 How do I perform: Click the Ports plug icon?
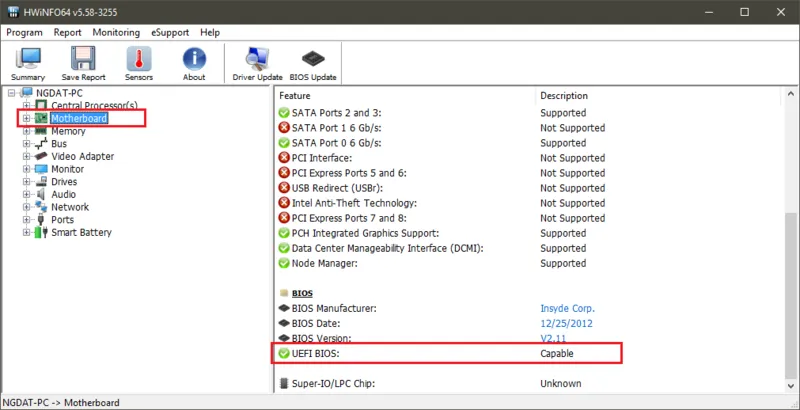tap(41, 220)
